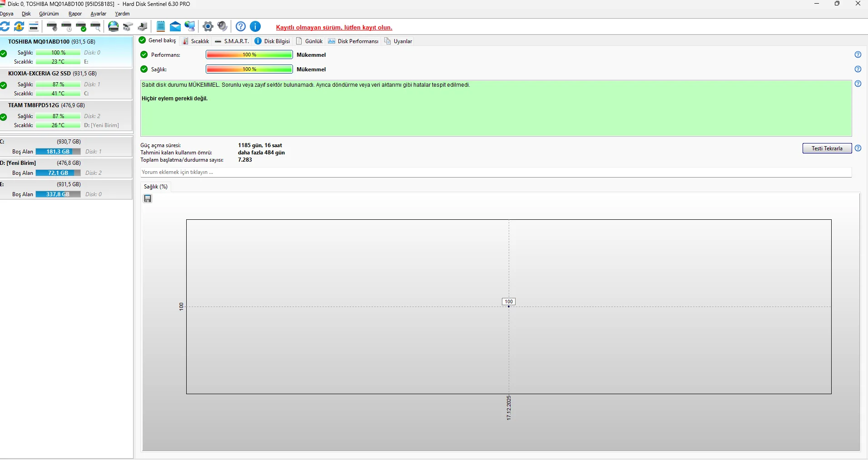Click C: free space 181,3 GB bar

58,152
